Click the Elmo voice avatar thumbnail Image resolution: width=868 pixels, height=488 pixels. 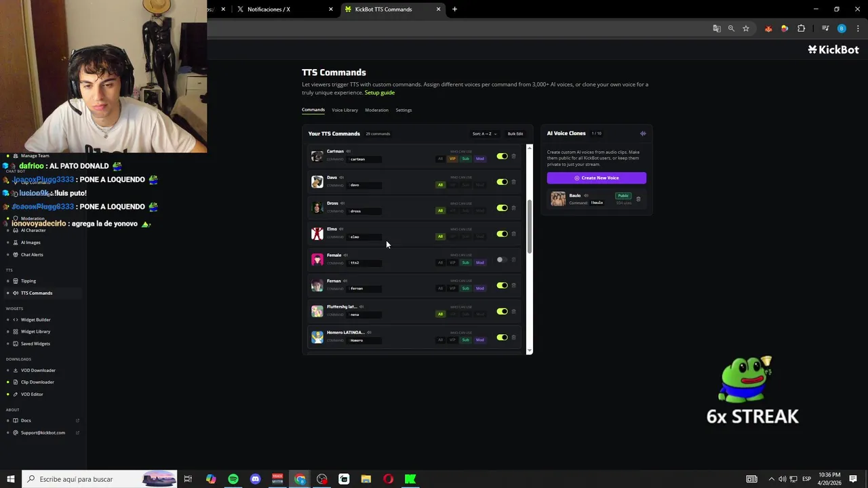point(317,234)
